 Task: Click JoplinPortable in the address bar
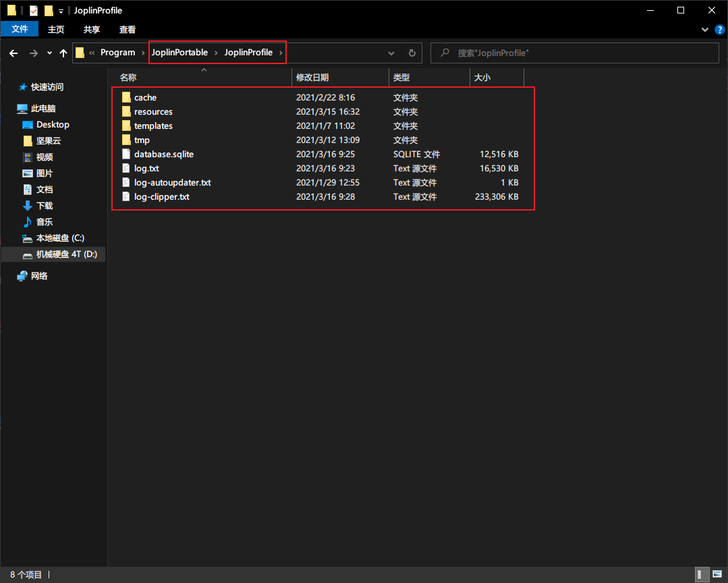[x=179, y=53]
